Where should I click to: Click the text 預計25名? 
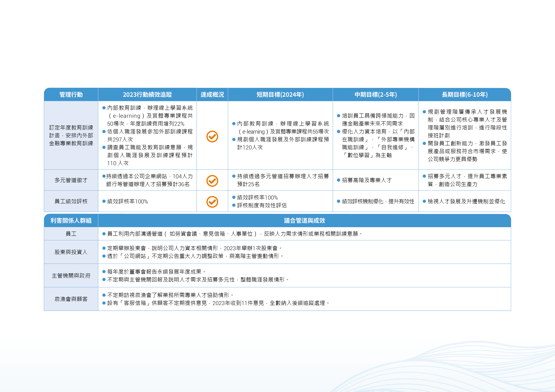(x=248, y=184)
